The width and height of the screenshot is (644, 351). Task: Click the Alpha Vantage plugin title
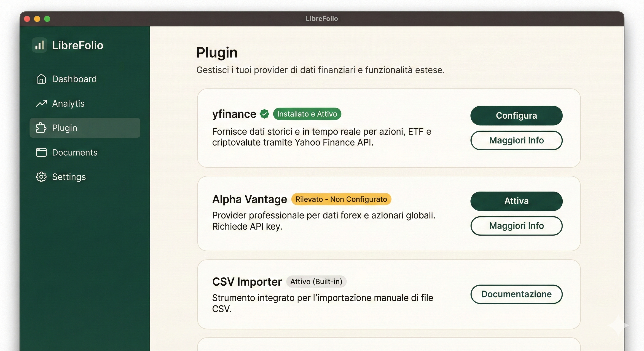[x=249, y=199]
